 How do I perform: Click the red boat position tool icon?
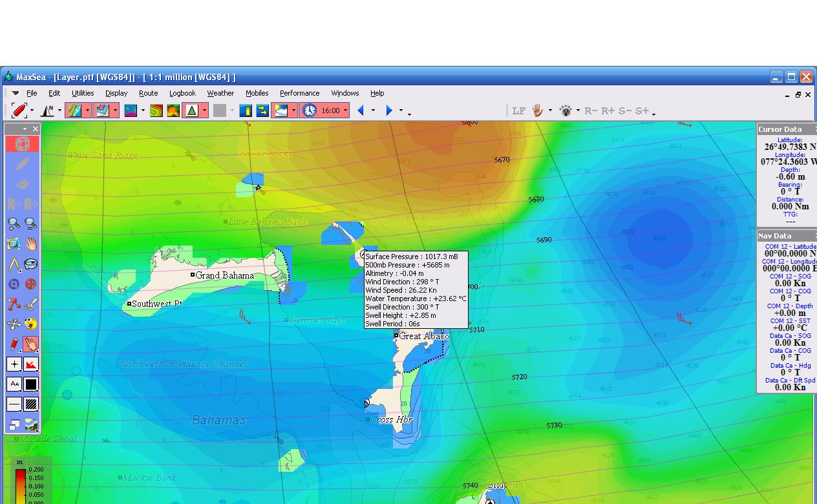tap(19, 110)
